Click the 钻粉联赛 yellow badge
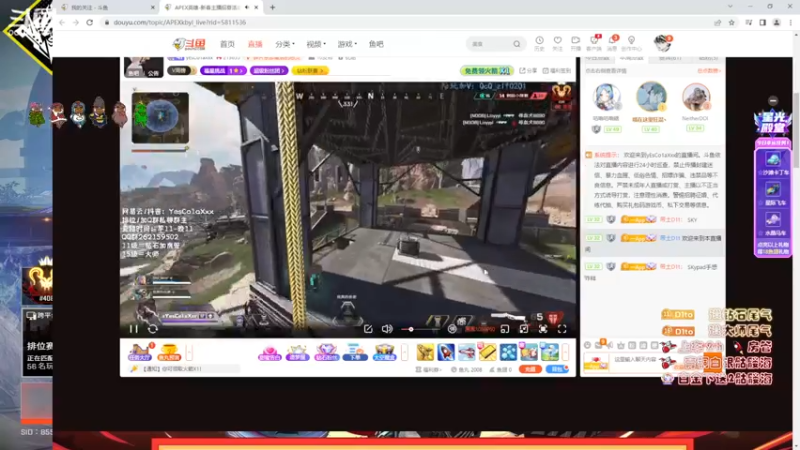This screenshot has width=800, height=450. 310,70
